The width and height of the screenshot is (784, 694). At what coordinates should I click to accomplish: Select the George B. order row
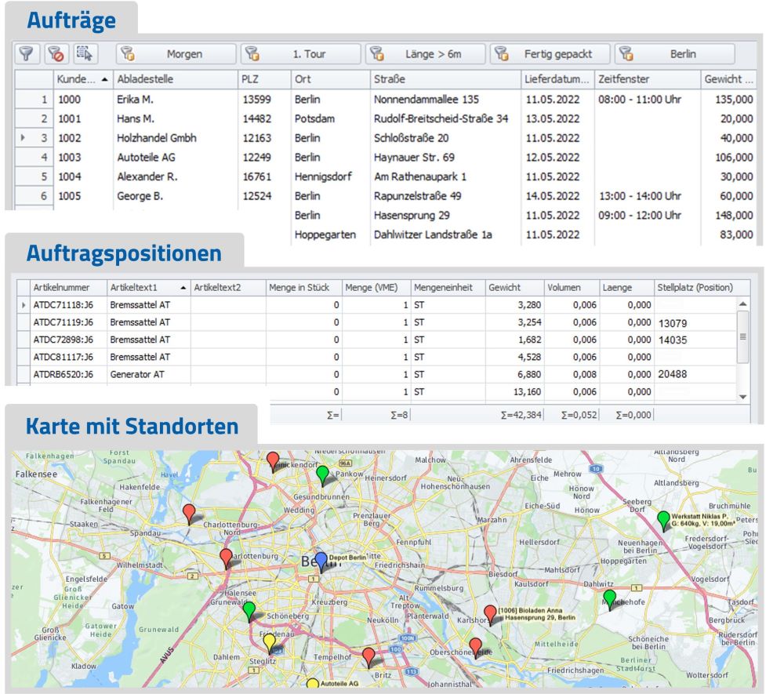click(x=386, y=196)
